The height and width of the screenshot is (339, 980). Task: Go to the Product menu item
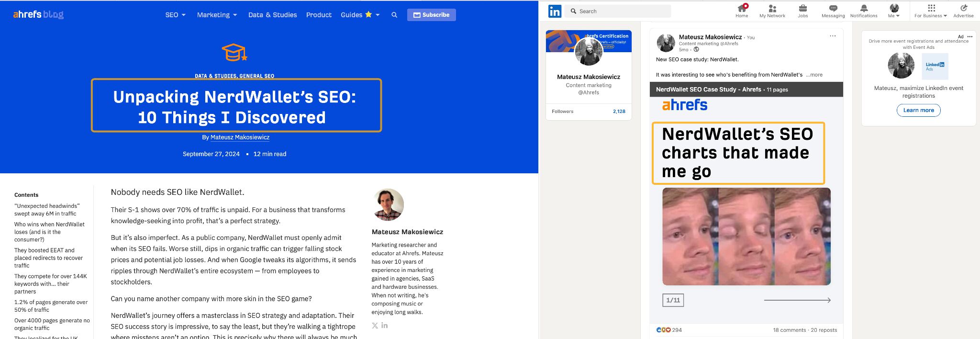click(x=319, y=15)
